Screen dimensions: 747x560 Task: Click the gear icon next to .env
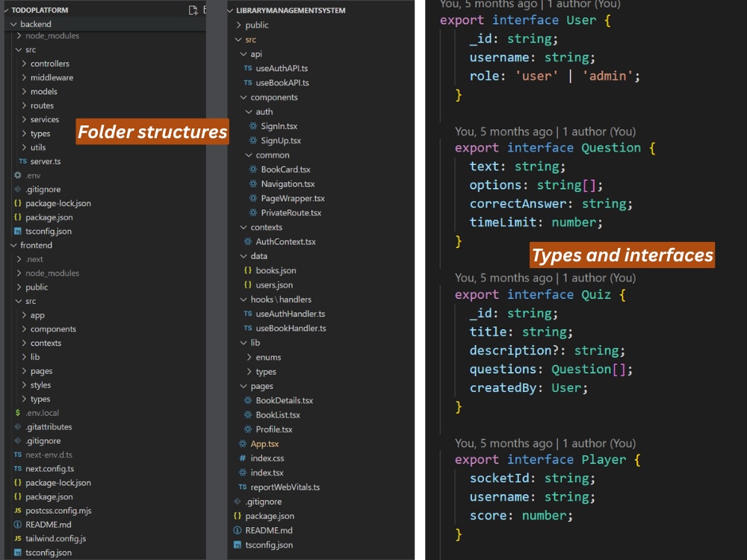point(18,175)
